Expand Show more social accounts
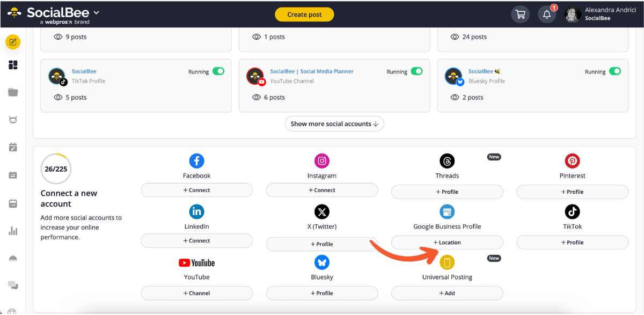 pos(334,124)
